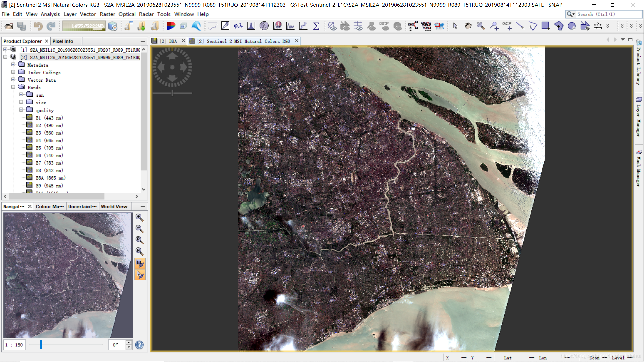Open the File menu
644x362 pixels.
coord(5,14)
